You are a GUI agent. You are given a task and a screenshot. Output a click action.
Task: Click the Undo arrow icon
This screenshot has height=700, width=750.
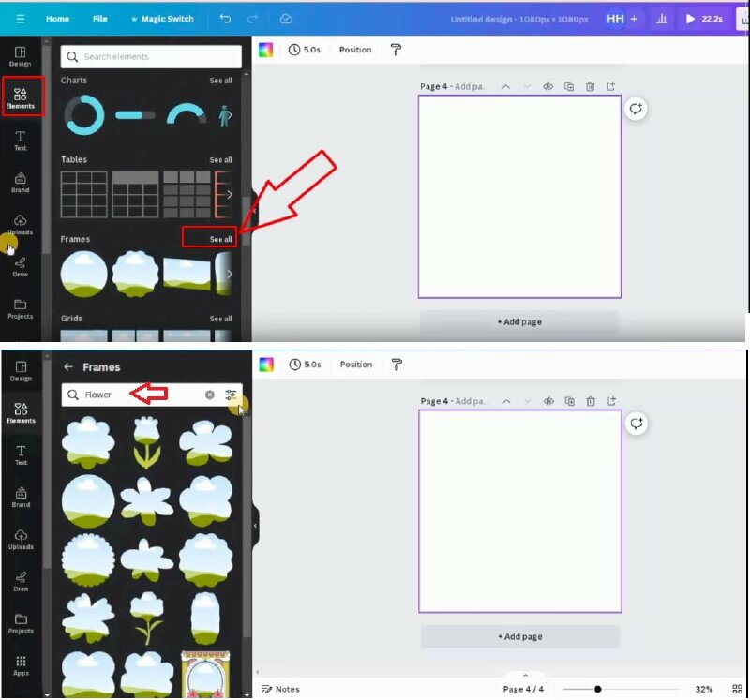(225, 19)
